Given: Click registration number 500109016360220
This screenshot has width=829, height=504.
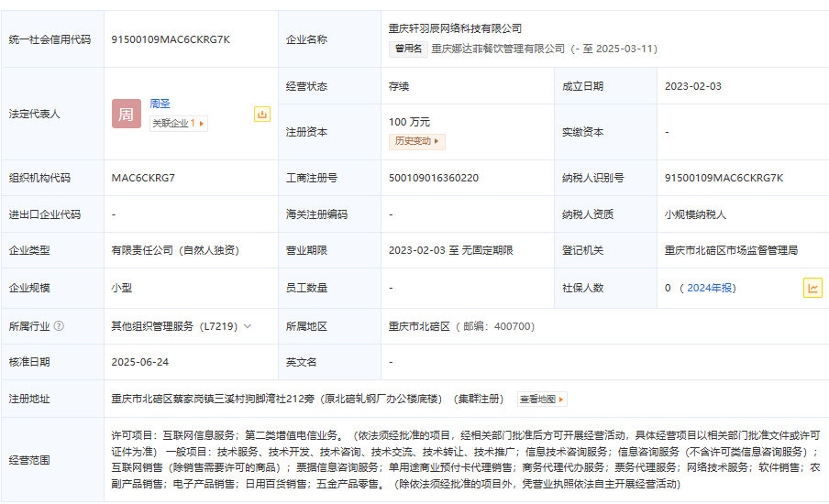Looking at the screenshot, I should pos(434,178).
